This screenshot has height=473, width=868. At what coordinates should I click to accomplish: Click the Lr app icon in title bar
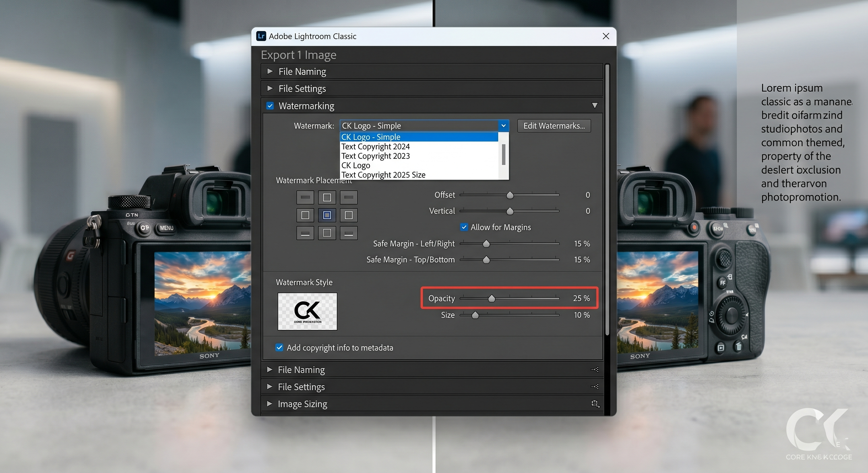click(x=261, y=36)
